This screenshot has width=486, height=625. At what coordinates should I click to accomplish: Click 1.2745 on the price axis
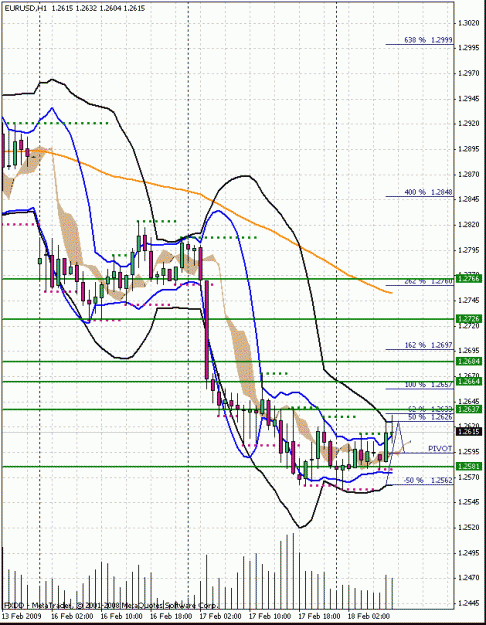(469, 301)
